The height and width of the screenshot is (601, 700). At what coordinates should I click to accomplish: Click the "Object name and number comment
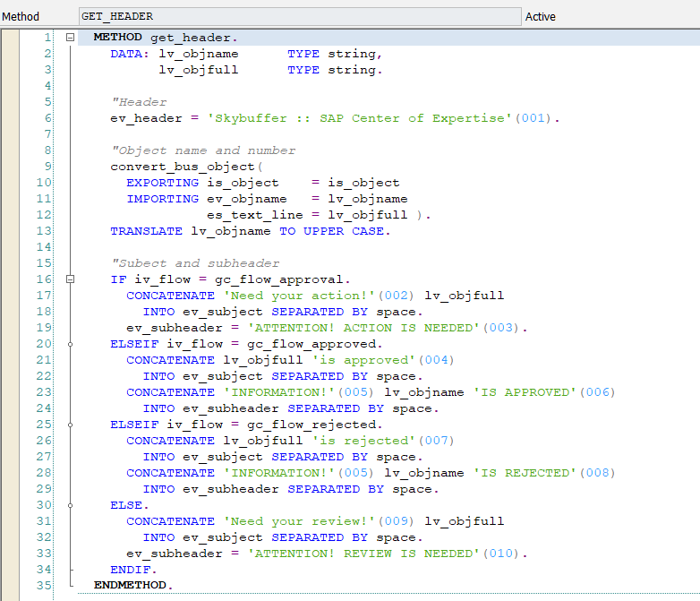click(203, 150)
